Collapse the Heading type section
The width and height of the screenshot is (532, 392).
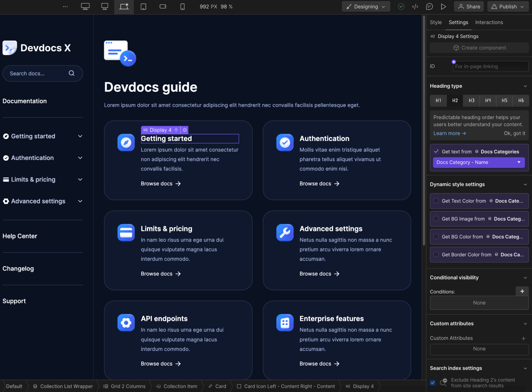coord(526,86)
